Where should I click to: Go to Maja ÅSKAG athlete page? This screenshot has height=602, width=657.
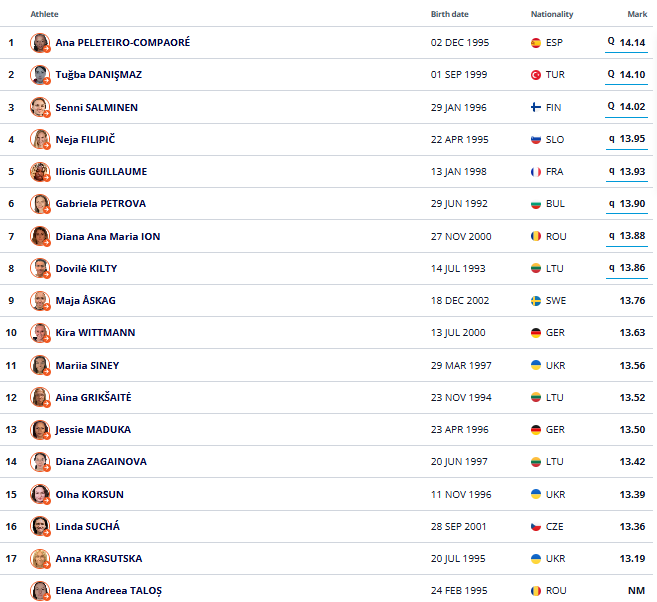point(87,301)
